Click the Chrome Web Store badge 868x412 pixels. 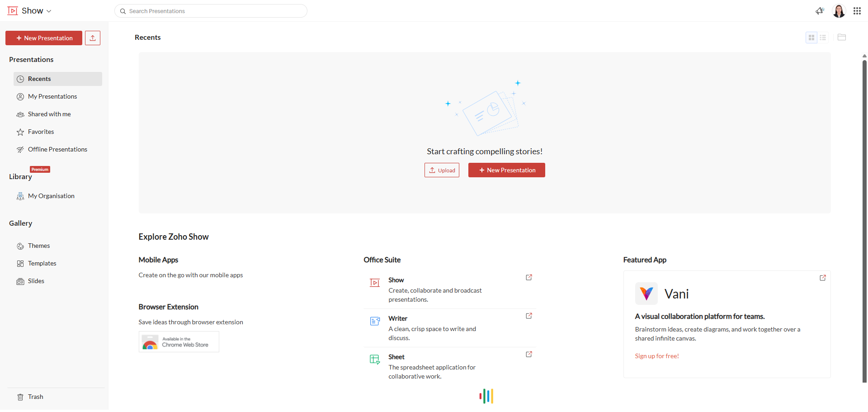coord(179,342)
